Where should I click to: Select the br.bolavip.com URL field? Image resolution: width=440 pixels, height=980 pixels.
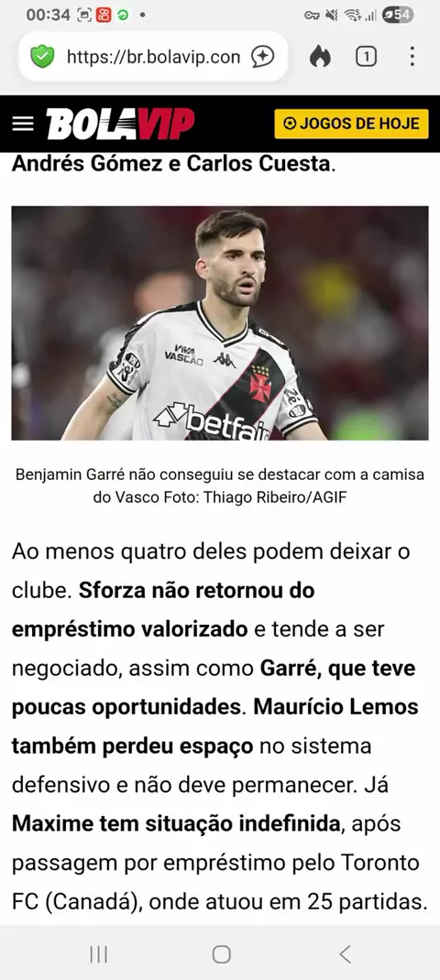pos(153,57)
